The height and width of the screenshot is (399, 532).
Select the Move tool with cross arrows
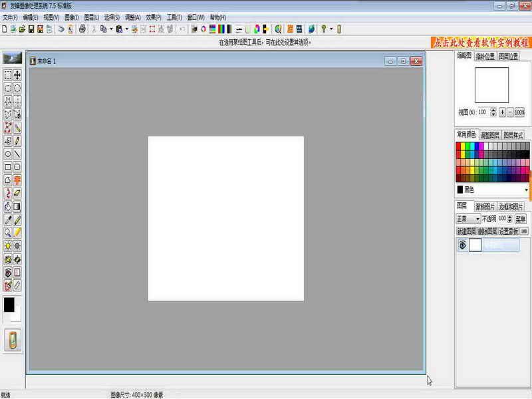(x=17, y=75)
